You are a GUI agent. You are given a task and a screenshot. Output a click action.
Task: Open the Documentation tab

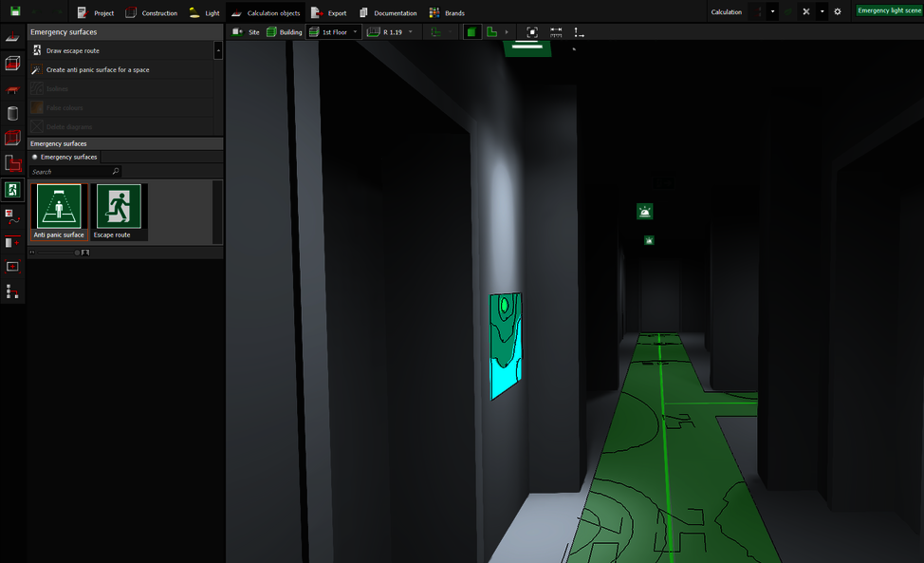pos(388,12)
